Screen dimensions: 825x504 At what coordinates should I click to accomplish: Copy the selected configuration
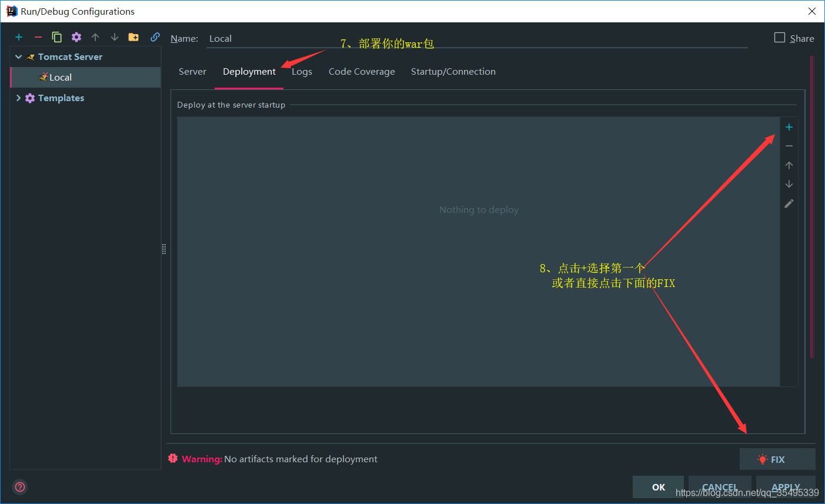[x=57, y=37]
